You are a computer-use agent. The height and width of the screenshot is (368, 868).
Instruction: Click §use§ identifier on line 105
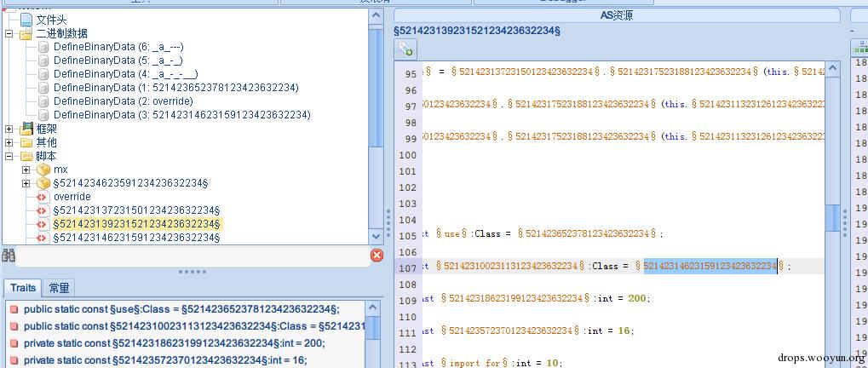tap(451, 233)
